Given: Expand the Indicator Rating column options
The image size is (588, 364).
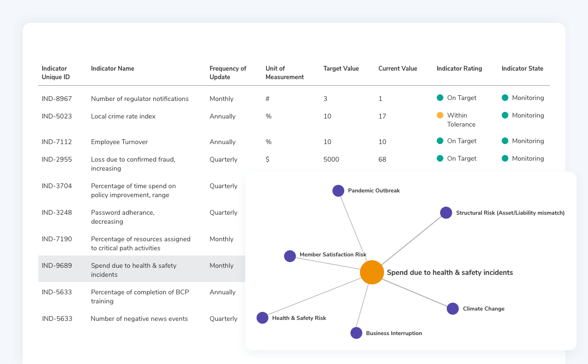Looking at the screenshot, I should pyautogui.click(x=459, y=68).
